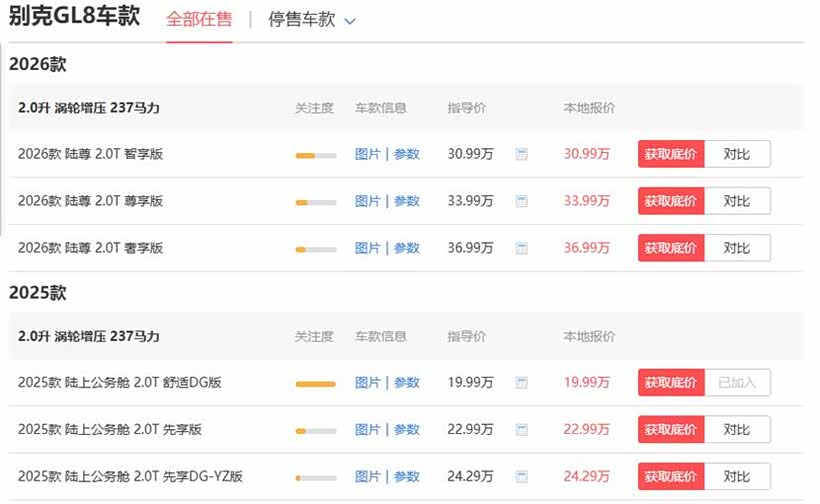
Task: Click calculator icon beside 19.99万 guide price
Action: pos(521,383)
